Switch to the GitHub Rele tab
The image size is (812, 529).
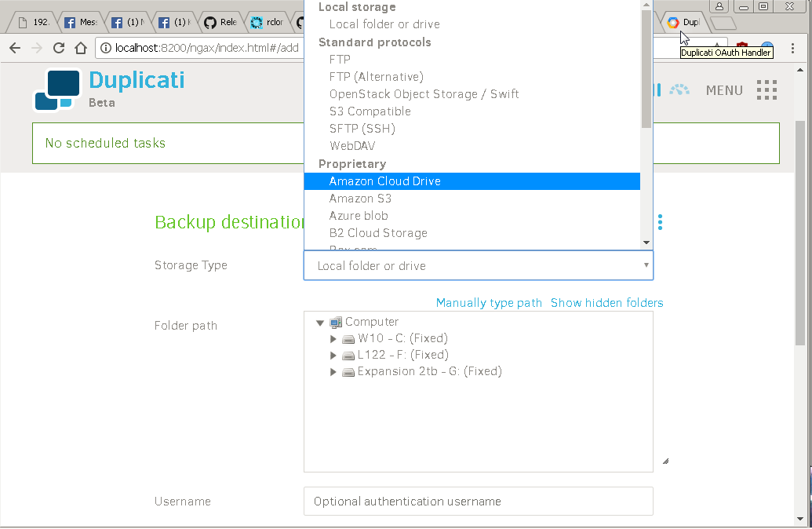point(221,22)
